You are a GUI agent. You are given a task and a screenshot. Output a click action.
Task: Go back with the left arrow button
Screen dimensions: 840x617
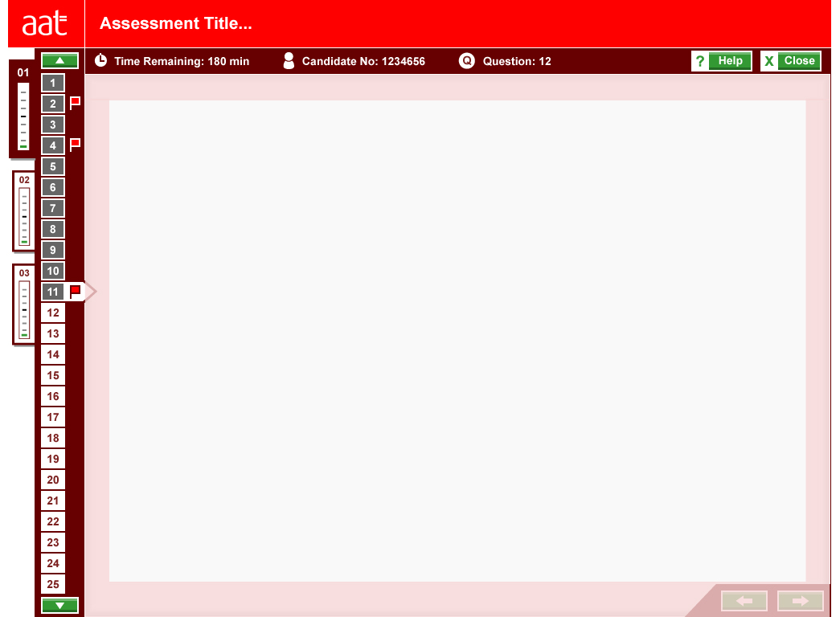click(744, 601)
